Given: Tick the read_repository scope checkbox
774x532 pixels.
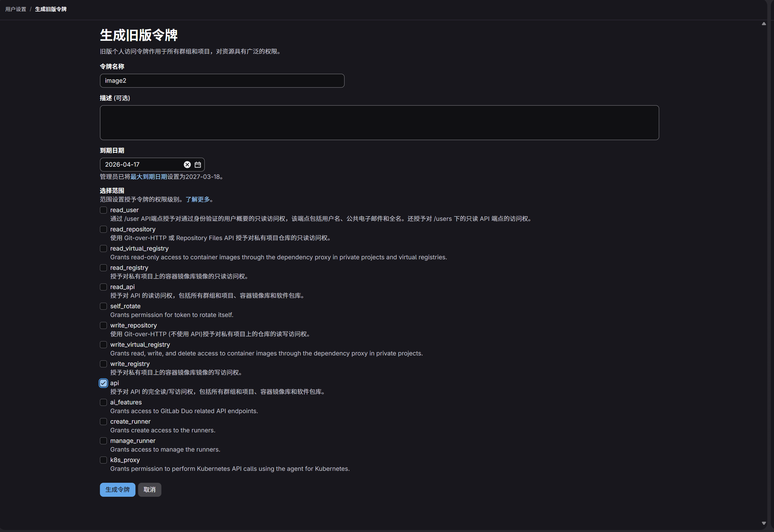Looking at the screenshot, I should 103,229.
